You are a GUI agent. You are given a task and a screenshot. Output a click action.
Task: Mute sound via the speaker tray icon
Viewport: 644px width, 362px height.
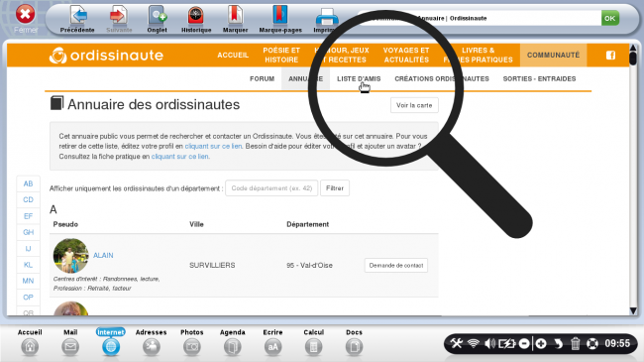coord(489,343)
